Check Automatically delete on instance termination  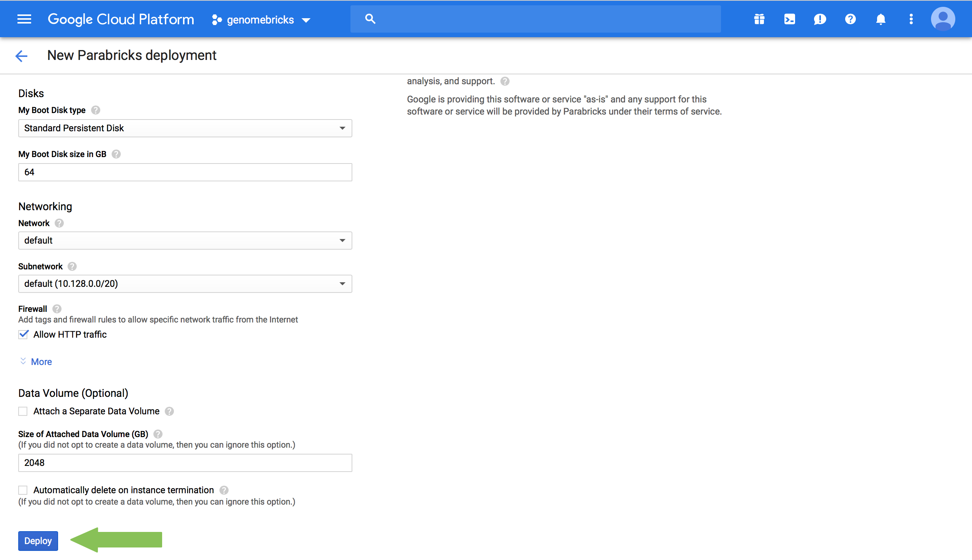(x=23, y=490)
